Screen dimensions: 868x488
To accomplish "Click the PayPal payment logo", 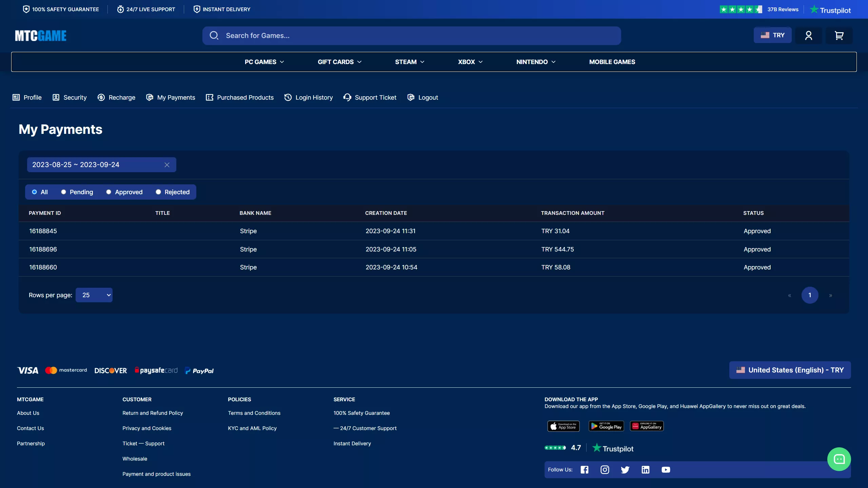I will click(199, 371).
